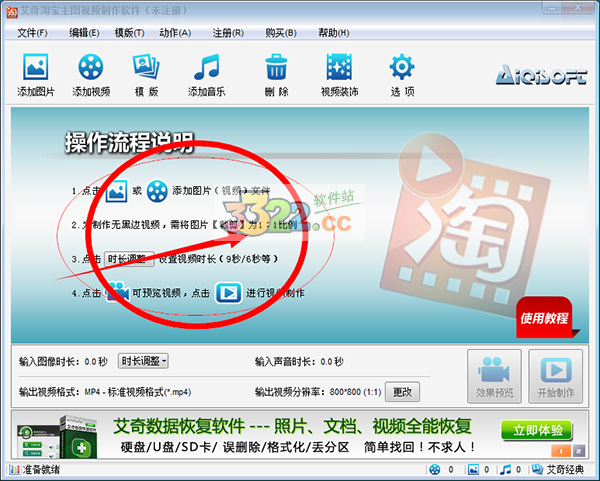Close the application window

pyautogui.click(x=578, y=8)
